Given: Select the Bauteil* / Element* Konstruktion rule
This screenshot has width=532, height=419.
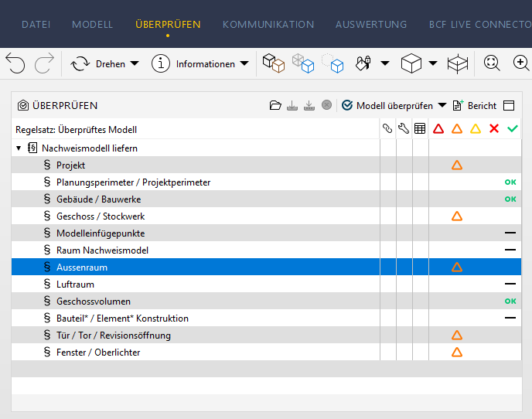Looking at the screenshot, I should click(266, 318).
